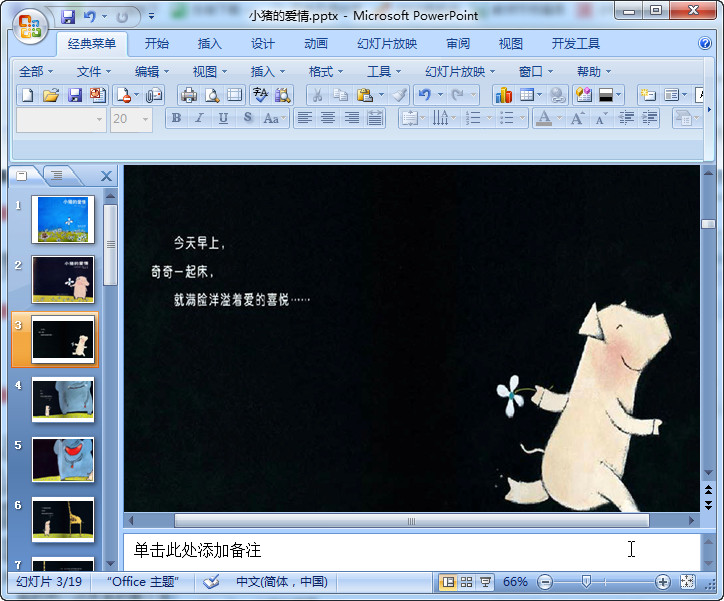The width and height of the screenshot is (724, 601).
Task: Click the notes field 单击此处添加备注
Action: (411, 551)
